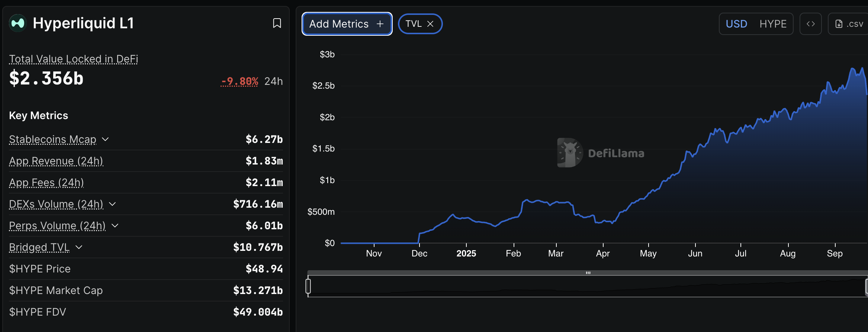
Task: Remove the TVL metric chip
Action: (430, 24)
